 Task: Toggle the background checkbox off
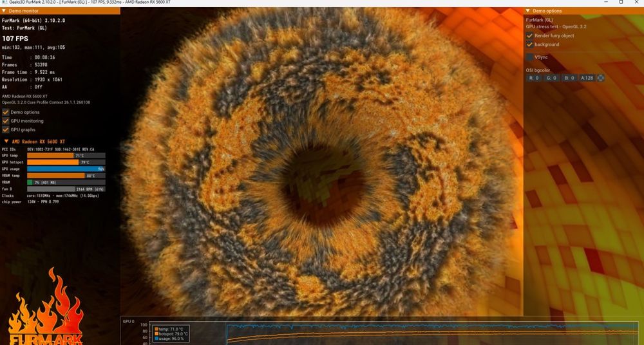tap(529, 44)
